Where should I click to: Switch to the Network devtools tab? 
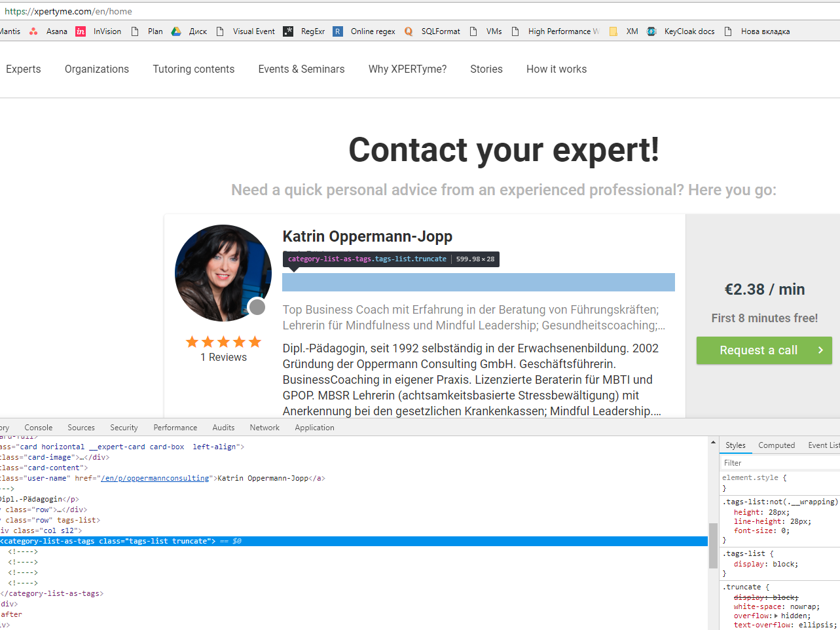[265, 428]
